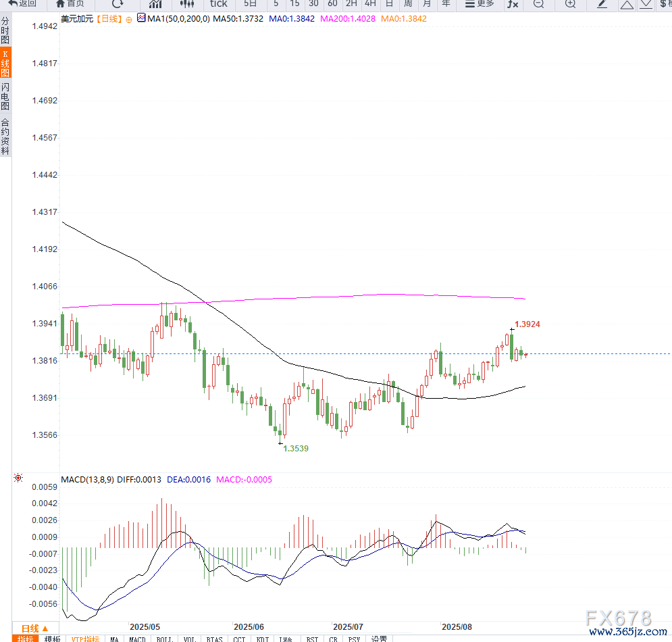Switch to 分时图 side tab
672x642 pixels.
point(5,31)
